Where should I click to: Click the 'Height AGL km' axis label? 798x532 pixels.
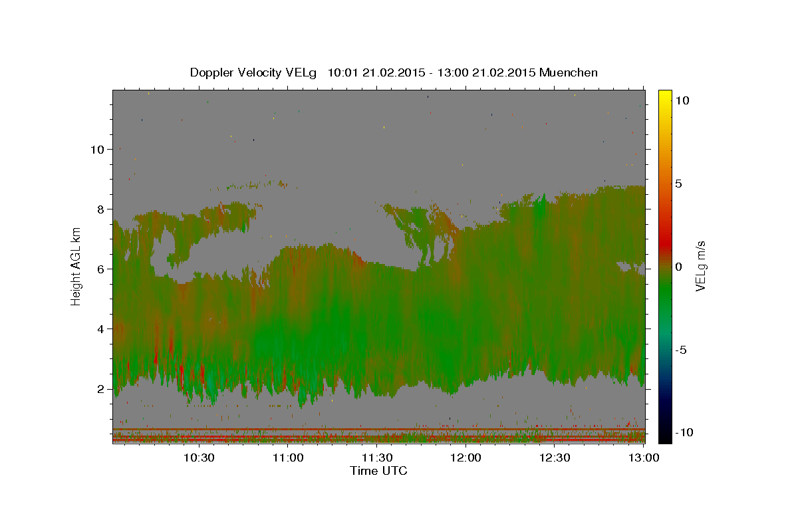point(76,267)
